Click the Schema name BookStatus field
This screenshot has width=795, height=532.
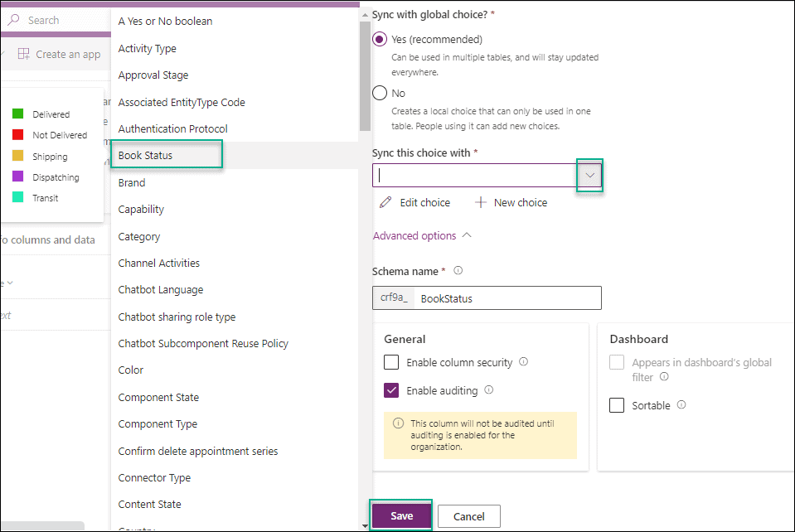pos(507,298)
